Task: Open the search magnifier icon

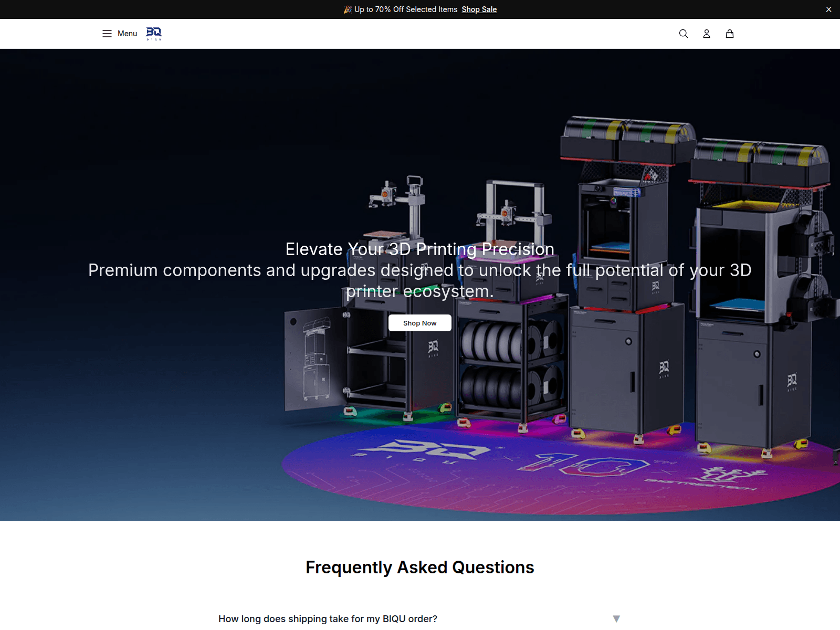Action: point(684,34)
